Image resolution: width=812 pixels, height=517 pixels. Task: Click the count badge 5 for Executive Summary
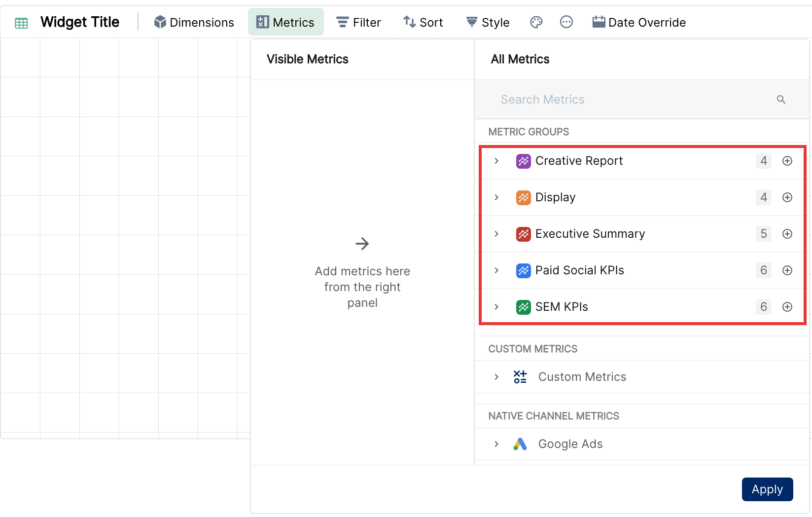tap(763, 234)
